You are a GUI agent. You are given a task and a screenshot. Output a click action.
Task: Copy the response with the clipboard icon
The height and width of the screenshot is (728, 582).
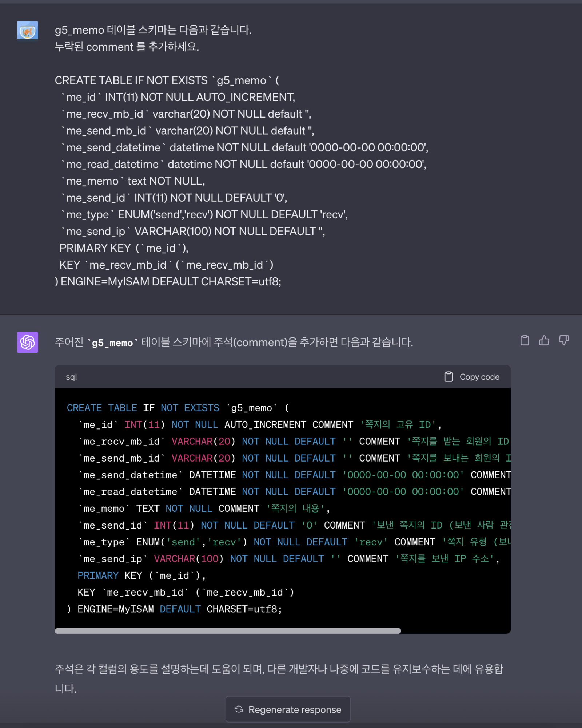524,340
